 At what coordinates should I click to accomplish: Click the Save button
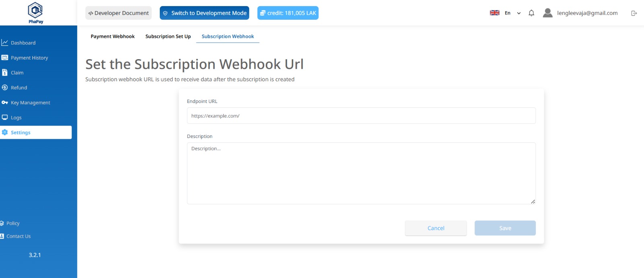(505, 228)
